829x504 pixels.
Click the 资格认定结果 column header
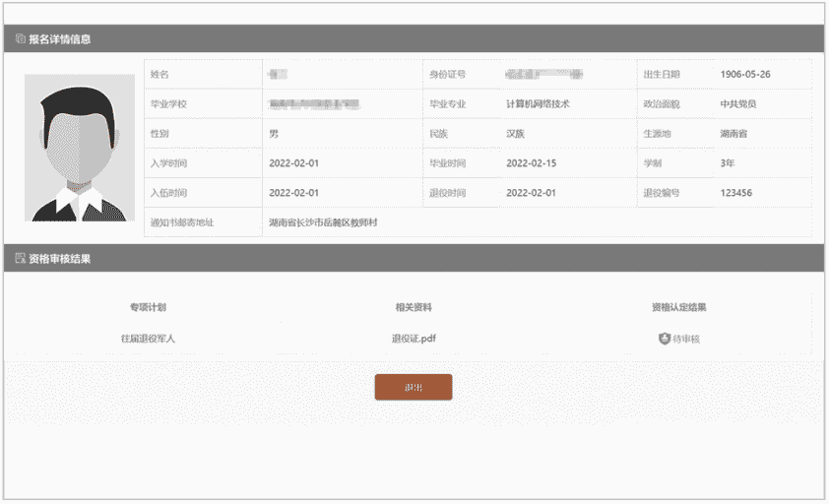click(x=678, y=307)
